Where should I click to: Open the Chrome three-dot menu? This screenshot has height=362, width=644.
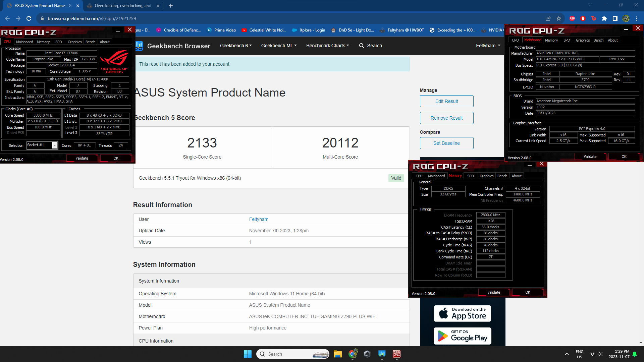tap(637, 18)
